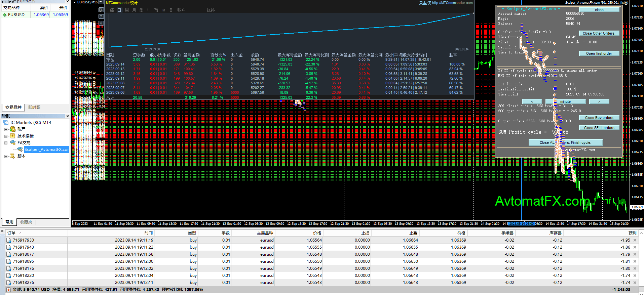644x295 pixels.
Task: Click the order icon for 716918176
Action: 9,268
